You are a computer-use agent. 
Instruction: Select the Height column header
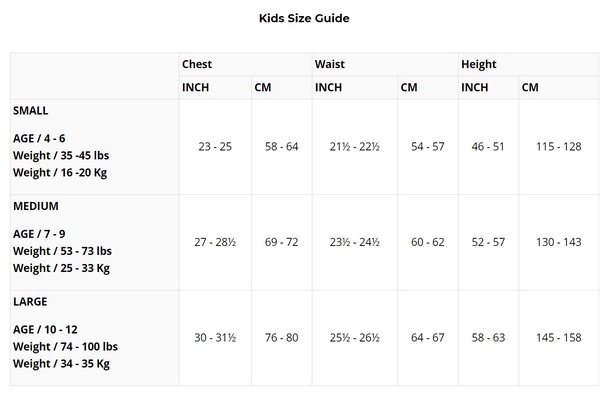[x=479, y=64]
